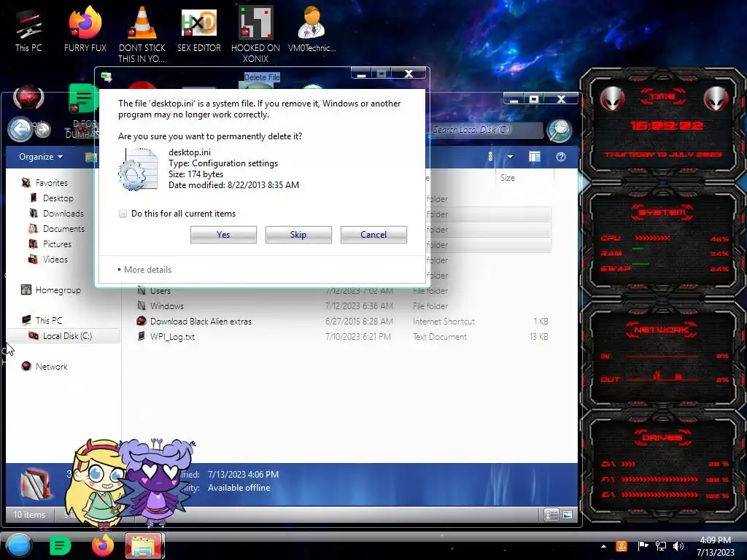Open Explorer help question mark icon
Image resolution: width=747 pixels, height=560 pixels.
click(561, 157)
